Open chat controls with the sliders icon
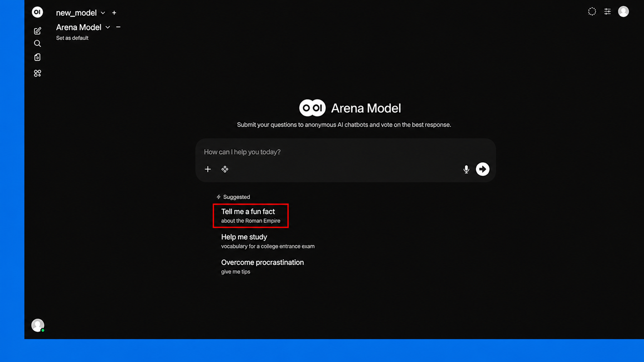Screen dimensions: 644x362 point(607,12)
